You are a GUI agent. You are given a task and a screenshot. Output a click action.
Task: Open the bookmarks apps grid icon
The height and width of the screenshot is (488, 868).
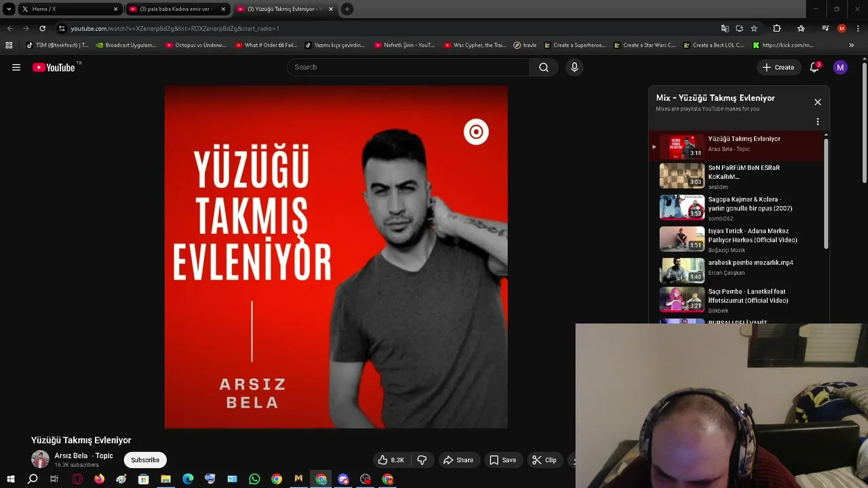(x=9, y=45)
